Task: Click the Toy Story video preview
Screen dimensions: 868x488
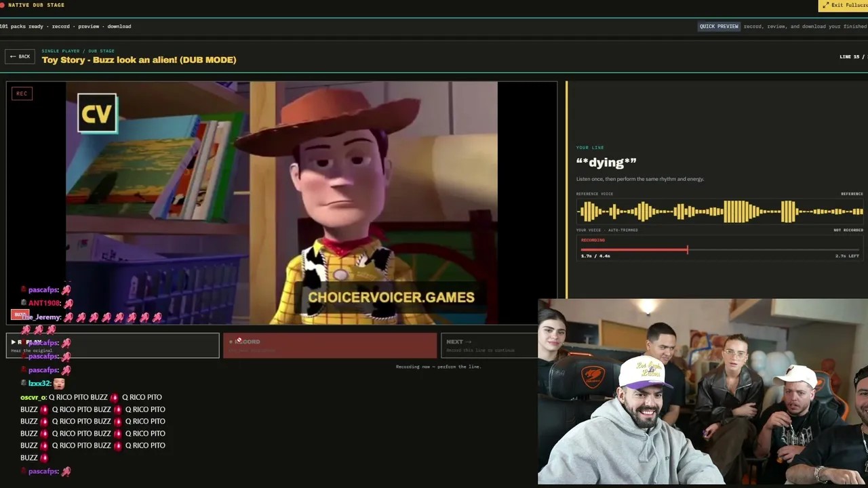Action: coord(281,203)
